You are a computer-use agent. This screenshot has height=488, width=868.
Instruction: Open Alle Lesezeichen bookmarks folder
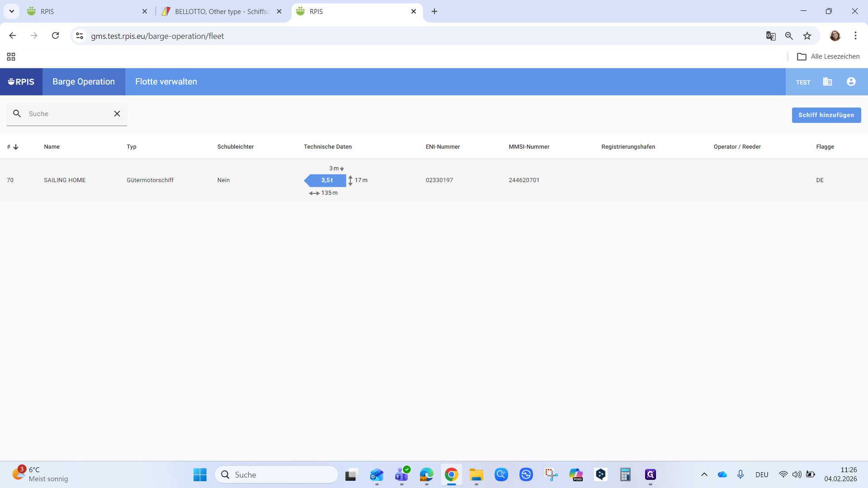click(x=828, y=56)
